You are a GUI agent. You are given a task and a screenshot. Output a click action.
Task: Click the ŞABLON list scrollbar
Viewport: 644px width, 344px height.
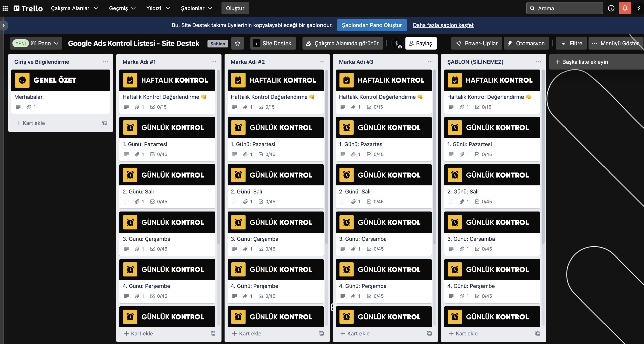543,157
